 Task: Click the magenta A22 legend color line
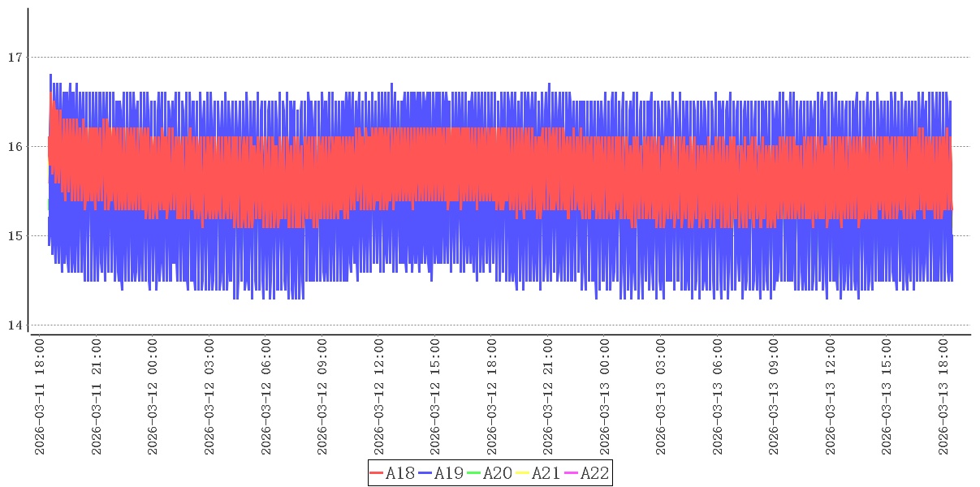(572, 473)
